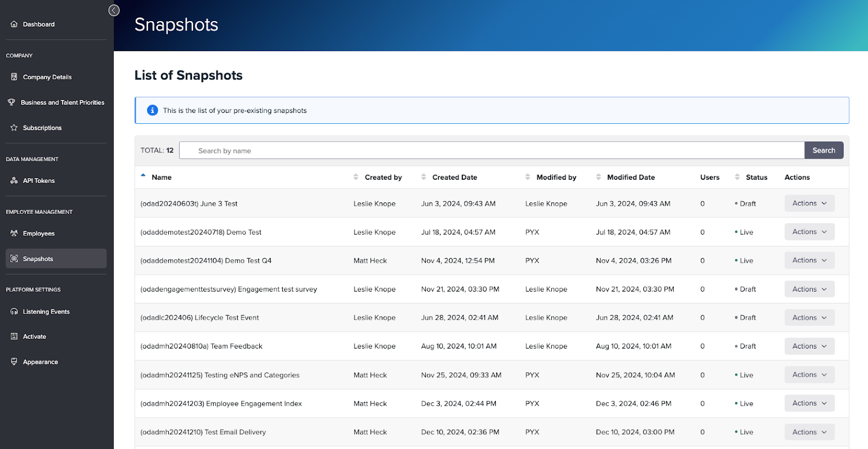Click '(odadengagementtestsurvey) Engagement test survey' row name
The width and height of the screenshot is (868, 449).
[228, 289]
